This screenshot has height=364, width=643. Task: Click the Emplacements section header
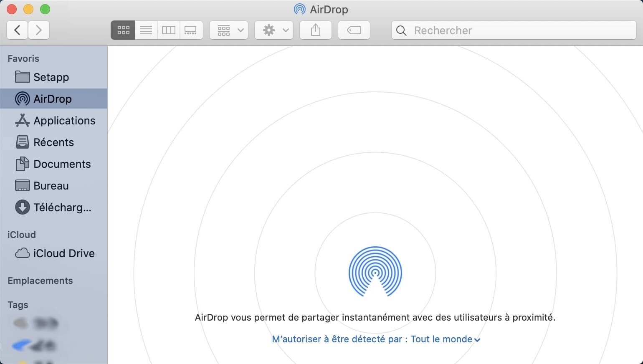40,281
